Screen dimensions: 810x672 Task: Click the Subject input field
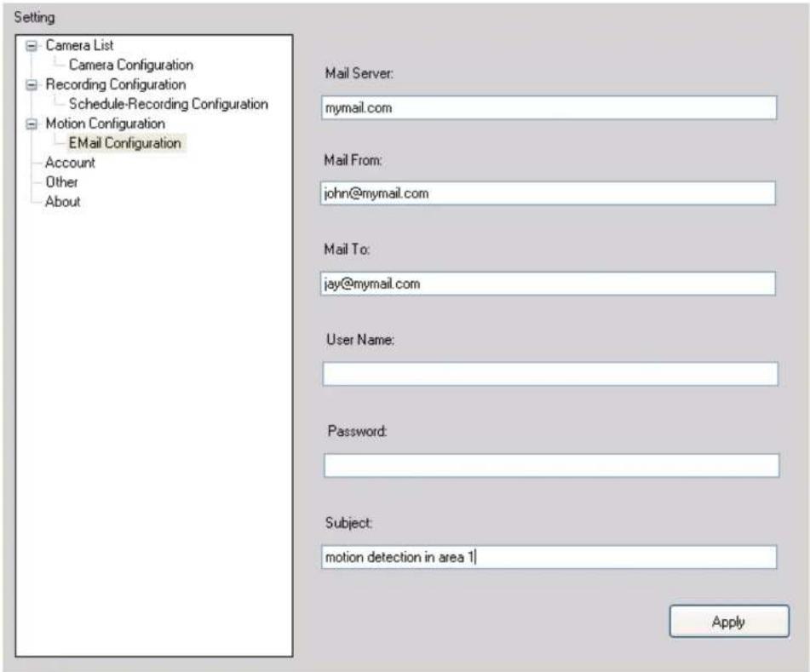549,557
